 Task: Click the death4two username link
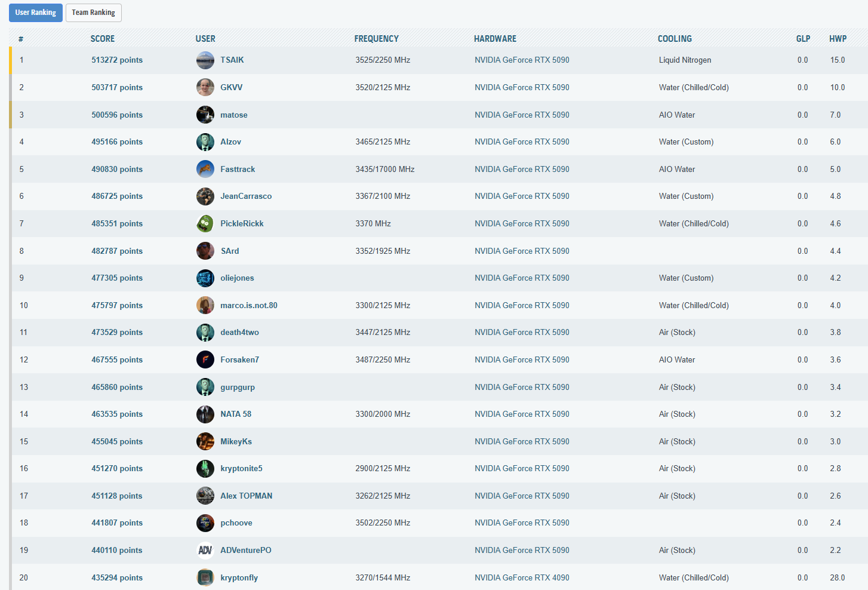pyautogui.click(x=239, y=332)
